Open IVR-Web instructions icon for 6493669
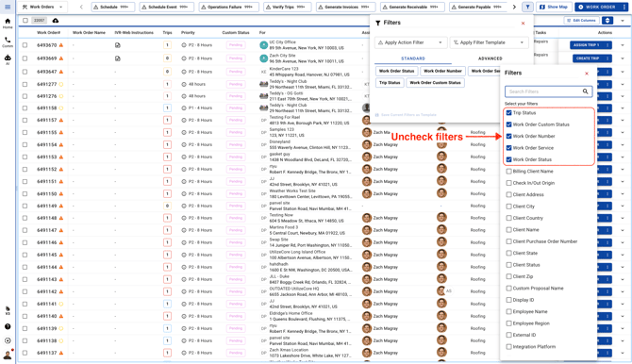Viewport: 632px width, 364px height. click(118, 58)
